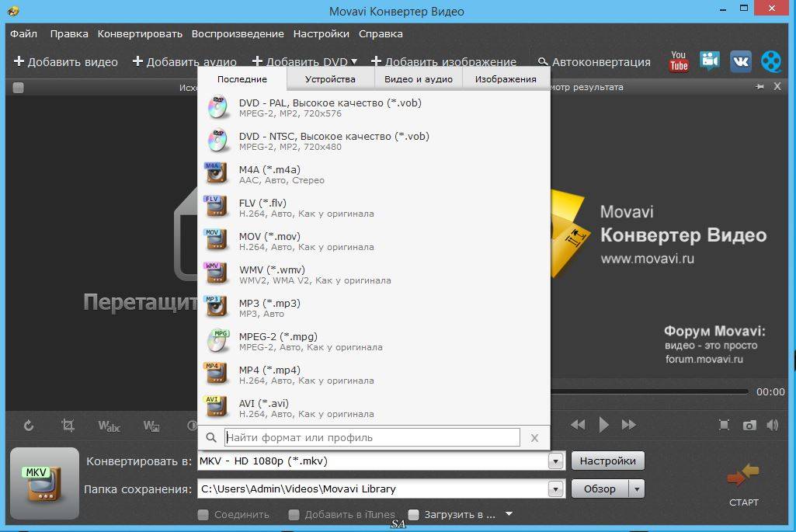Click the playback seek bar

[x=649, y=391]
